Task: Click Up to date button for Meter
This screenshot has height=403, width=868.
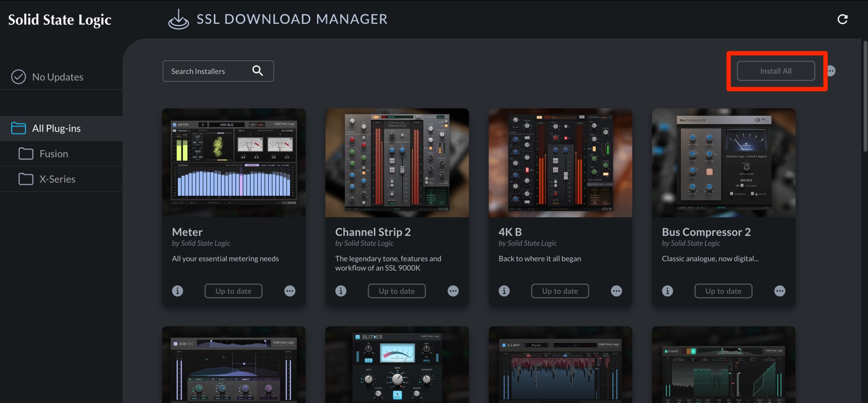Action: pyautogui.click(x=233, y=291)
